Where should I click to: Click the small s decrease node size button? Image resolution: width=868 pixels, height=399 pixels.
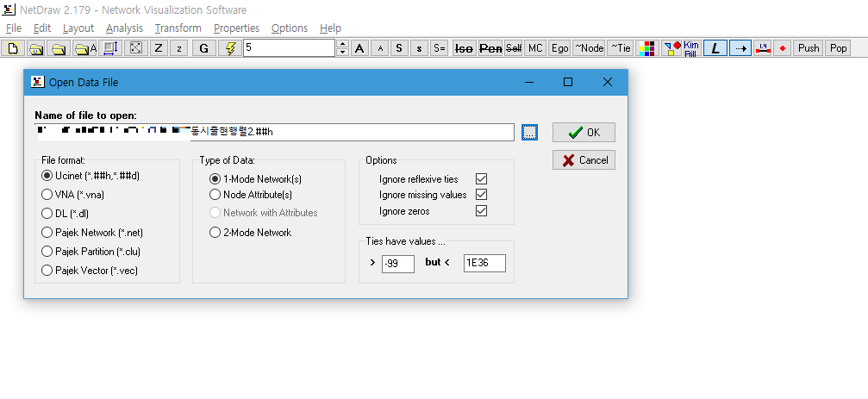[419, 48]
